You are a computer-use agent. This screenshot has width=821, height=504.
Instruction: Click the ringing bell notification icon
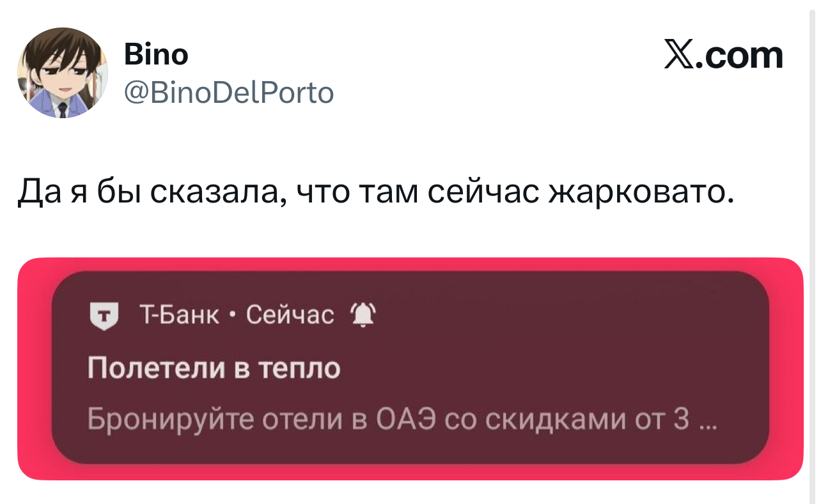point(363,316)
